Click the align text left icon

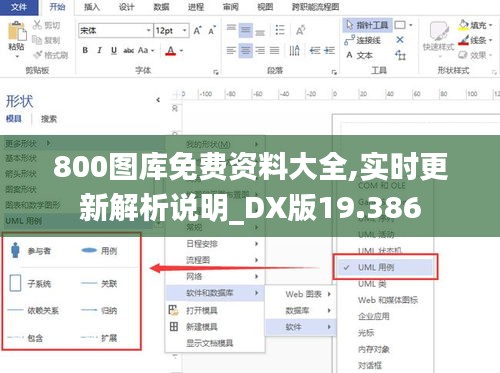coord(231,50)
